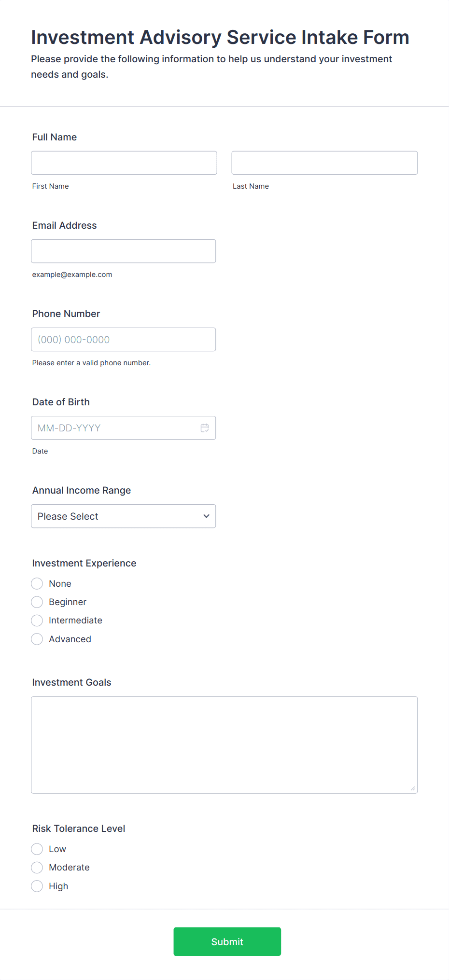This screenshot has width=449, height=980.
Task: Choose Beginner investment experience
Action: pyautogui.click(x=37, y=602)
